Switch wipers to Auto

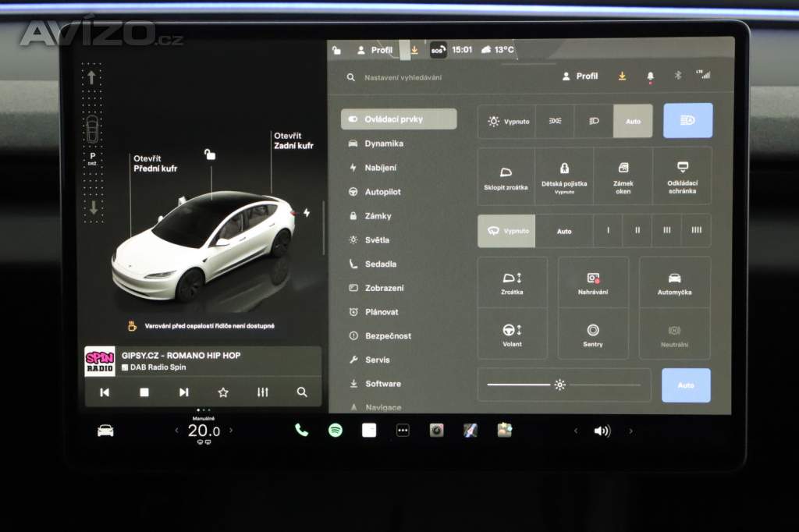point(563,230)
